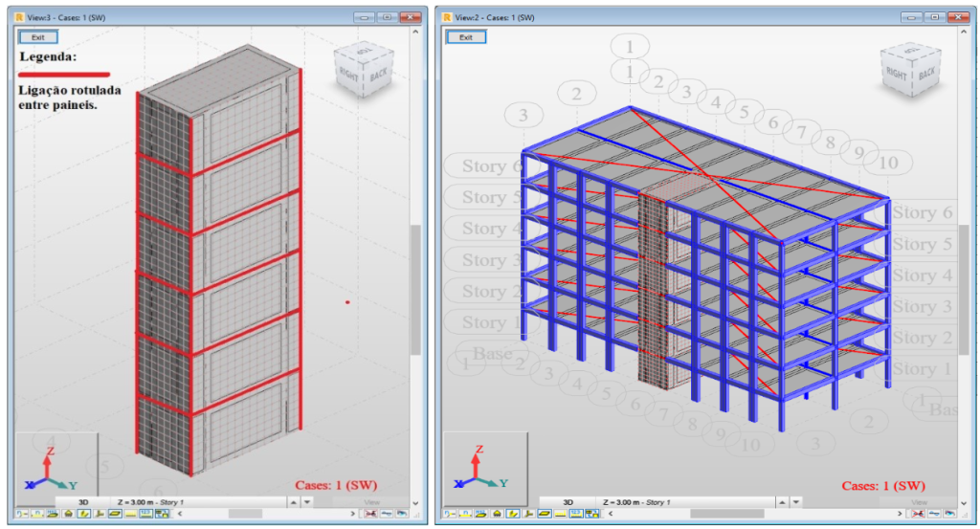Click red crossed icon at View:2 bottom right
Image resolution: width=980 pixels, height=529 pixels.
(x=918, y=514)
